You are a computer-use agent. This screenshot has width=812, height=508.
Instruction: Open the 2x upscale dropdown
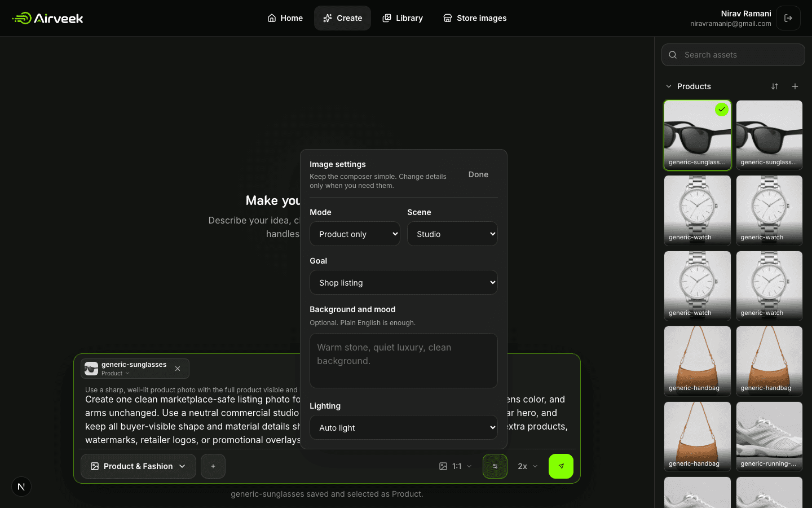(528, 466)
